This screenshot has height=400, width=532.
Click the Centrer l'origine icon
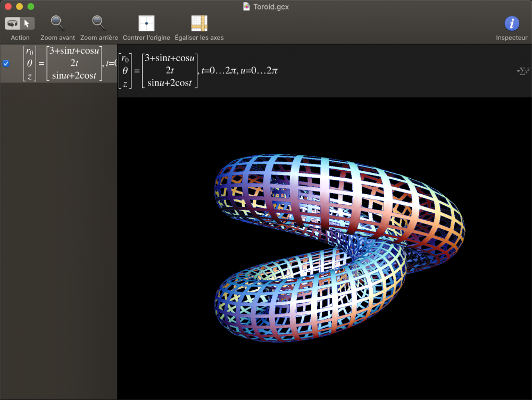click(x=146, y=23)
